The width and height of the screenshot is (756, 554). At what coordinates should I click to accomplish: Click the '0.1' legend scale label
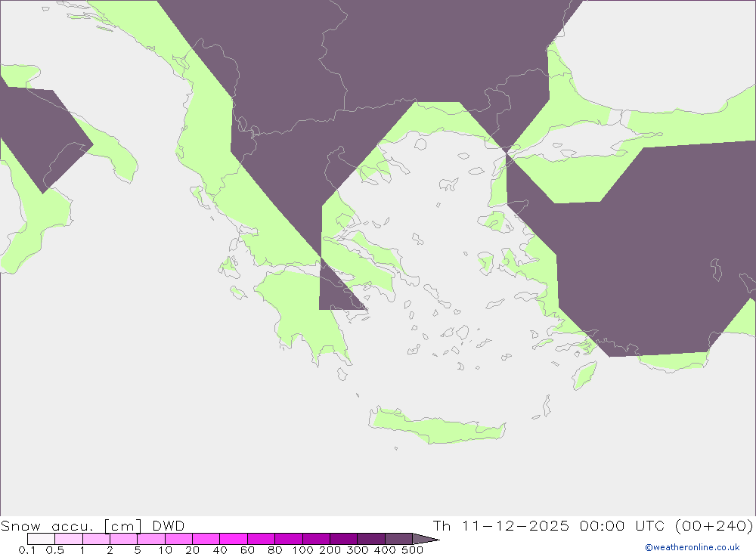coord(27,549)
